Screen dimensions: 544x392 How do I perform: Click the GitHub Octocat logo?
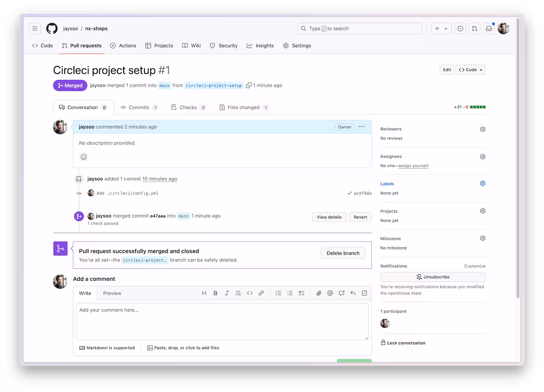[x=52, y=28]
